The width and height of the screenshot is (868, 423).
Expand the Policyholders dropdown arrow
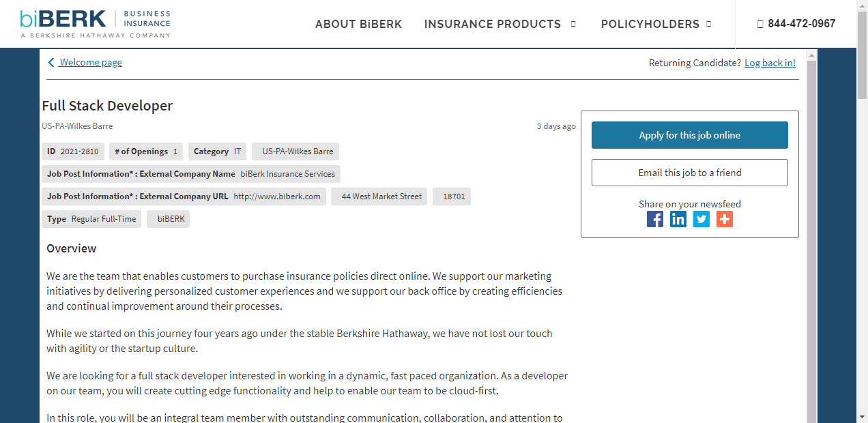point(708,24)
